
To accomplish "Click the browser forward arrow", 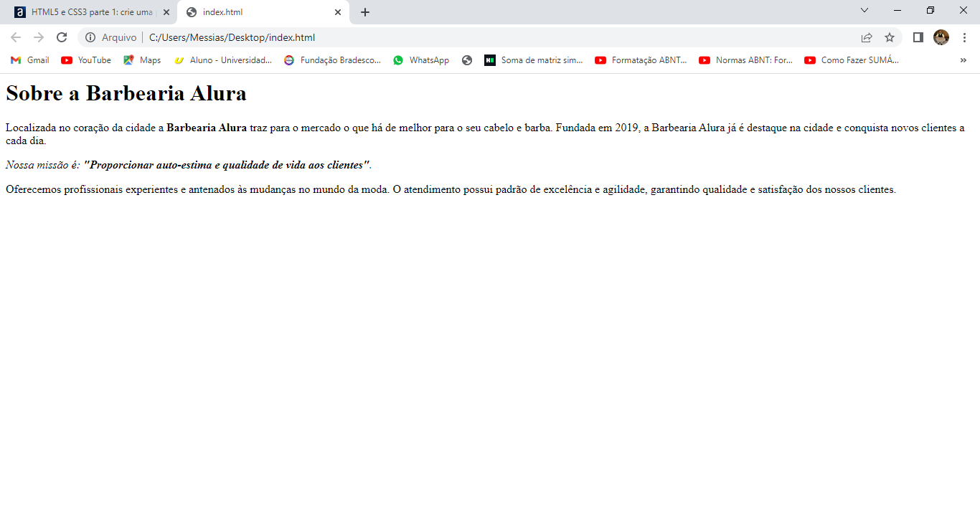I will tap(39, 37).
